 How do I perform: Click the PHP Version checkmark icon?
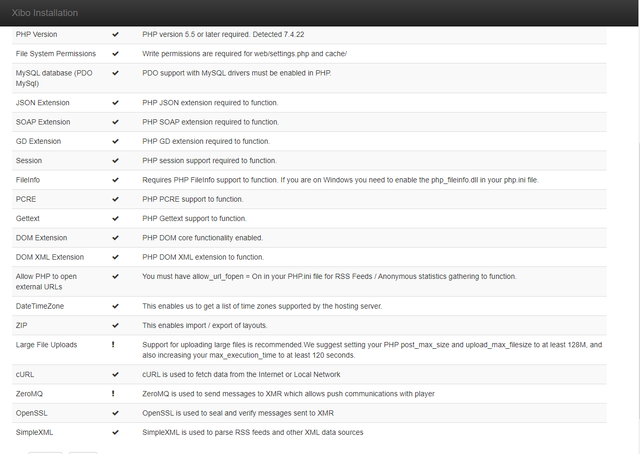[116, 34]
